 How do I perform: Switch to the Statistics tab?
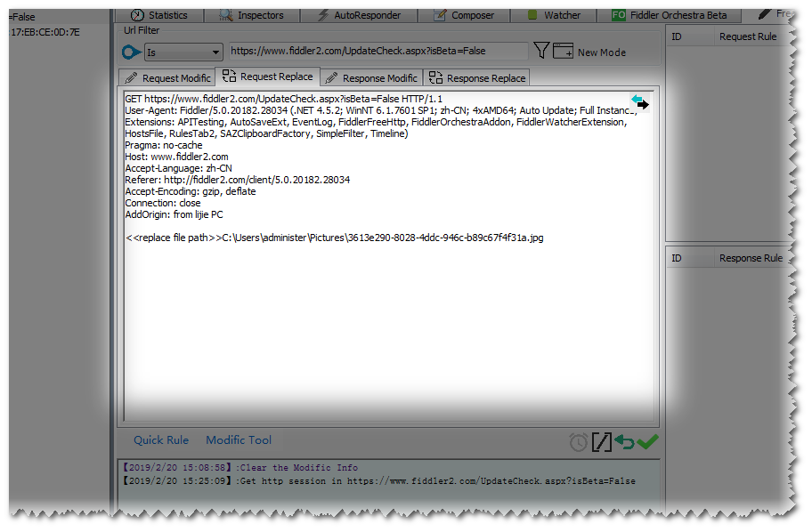(x=159, y=15)
